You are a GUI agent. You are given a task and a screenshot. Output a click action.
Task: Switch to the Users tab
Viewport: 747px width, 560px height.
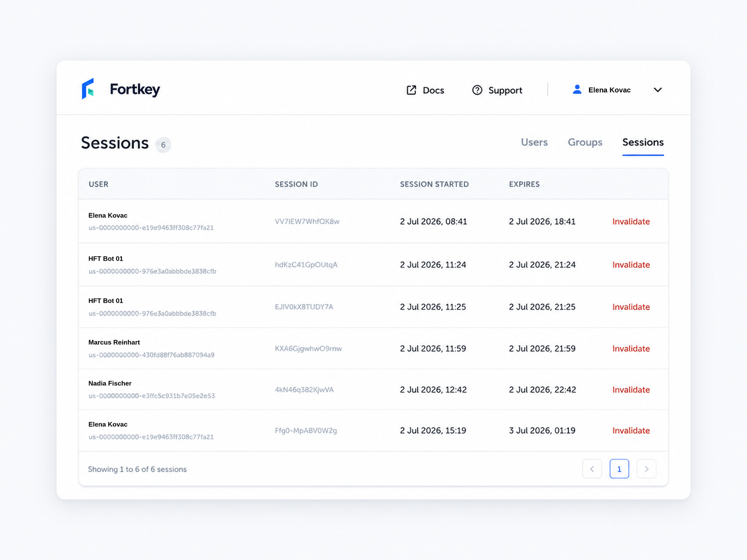coord(534,142)
